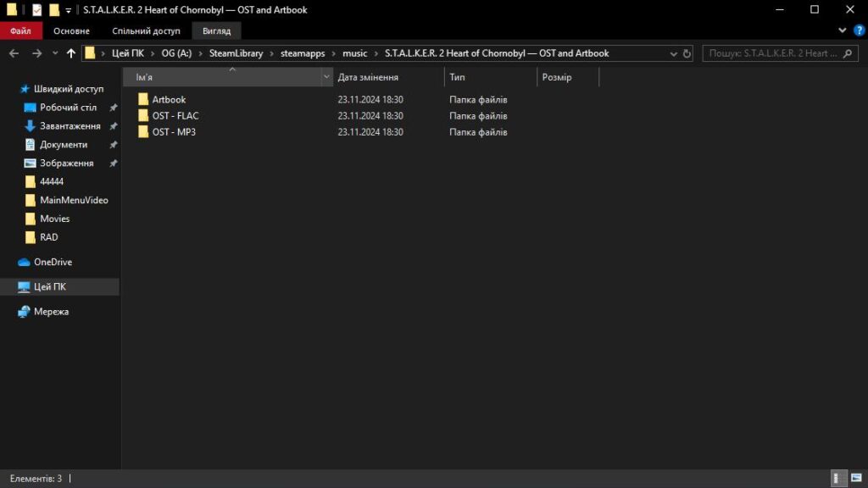Expand chevron after music in path

point(376,53)
